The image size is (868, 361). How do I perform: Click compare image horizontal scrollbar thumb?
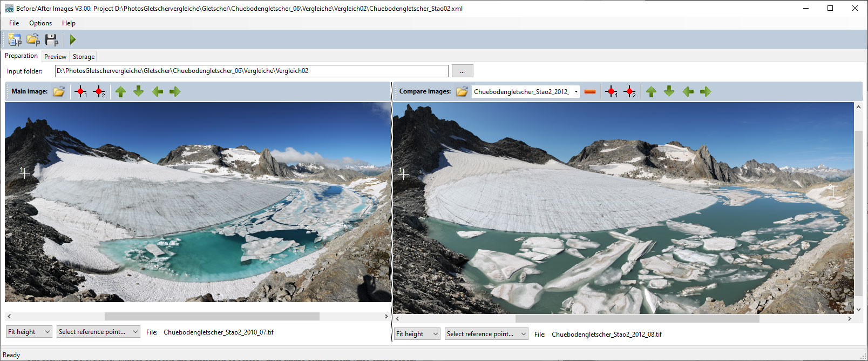[x=638, y=319]
